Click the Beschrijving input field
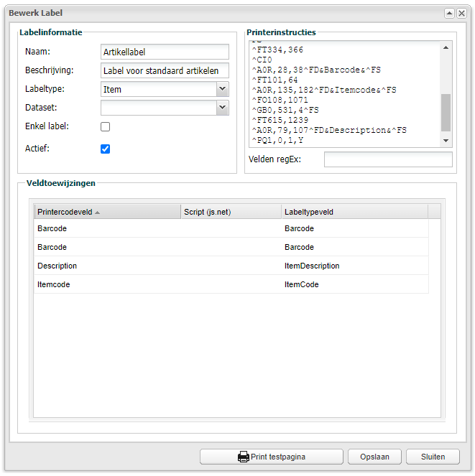 tap(165, 70)
